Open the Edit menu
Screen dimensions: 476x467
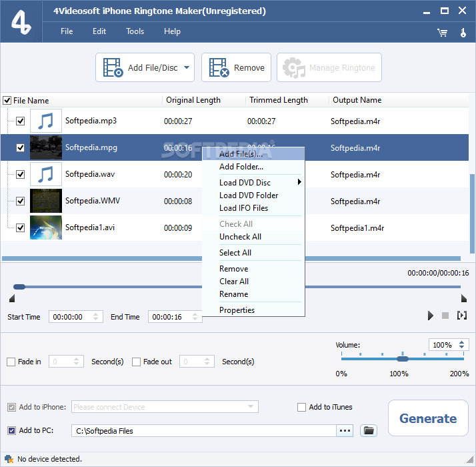coord(99,31)
